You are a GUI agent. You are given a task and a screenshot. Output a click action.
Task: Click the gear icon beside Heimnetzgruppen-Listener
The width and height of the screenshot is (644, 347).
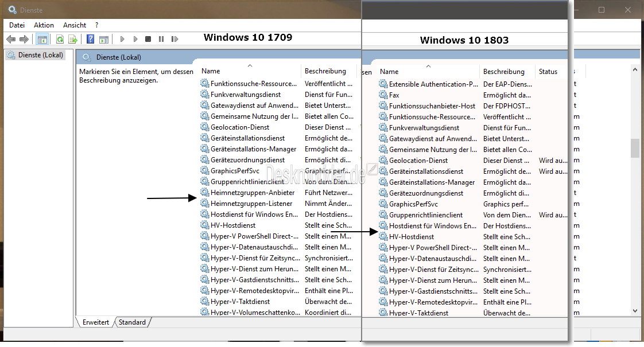(x=204, y=203)
